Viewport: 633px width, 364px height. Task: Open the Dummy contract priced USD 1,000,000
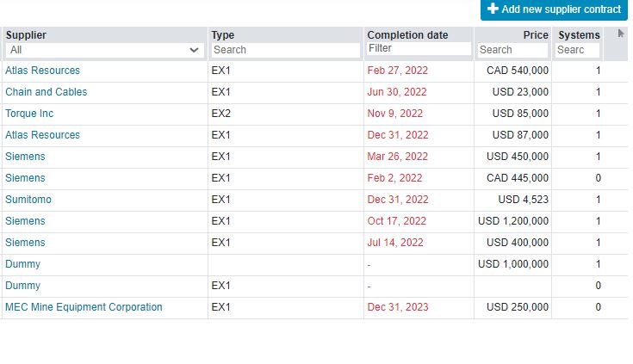pos(22,264)
